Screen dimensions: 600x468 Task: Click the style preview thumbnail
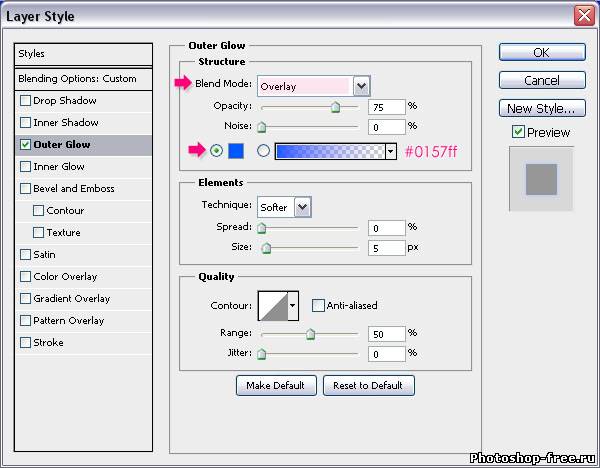tap(541, 179)
